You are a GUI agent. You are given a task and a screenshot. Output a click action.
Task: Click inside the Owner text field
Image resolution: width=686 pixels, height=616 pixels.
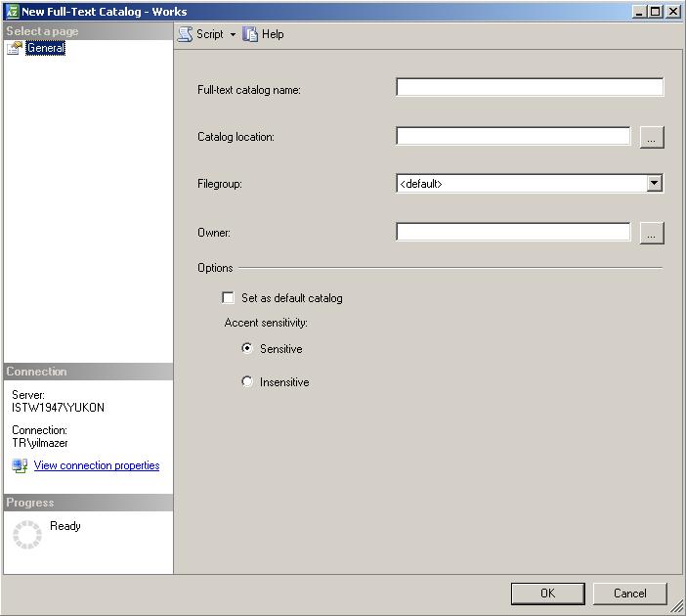[513, 233]
